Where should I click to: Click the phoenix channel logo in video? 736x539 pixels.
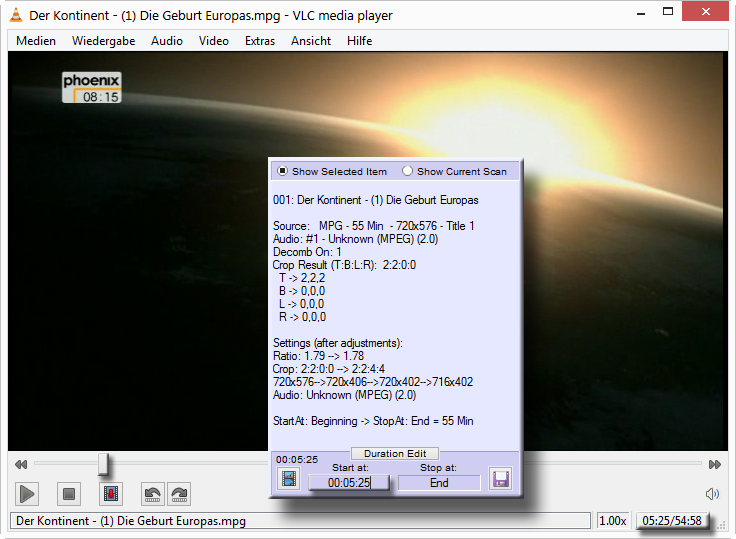(x=92, y=87)
